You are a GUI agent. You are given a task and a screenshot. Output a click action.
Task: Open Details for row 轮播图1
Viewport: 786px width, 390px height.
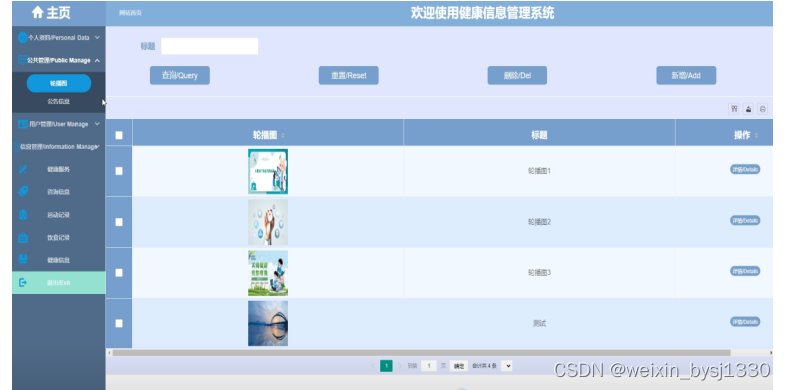pyautogui.click(x=745, y=169)
